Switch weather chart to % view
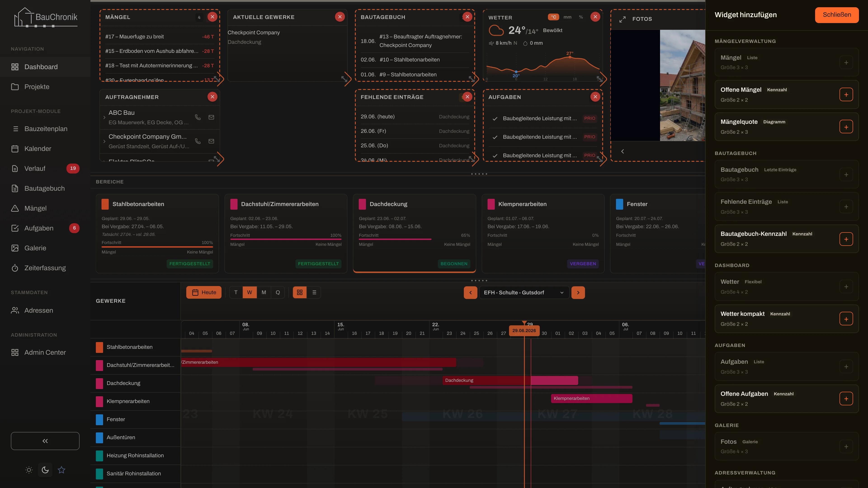Viewport: 868px width, 488px height. pyautogui.click(x=581, y=17)
